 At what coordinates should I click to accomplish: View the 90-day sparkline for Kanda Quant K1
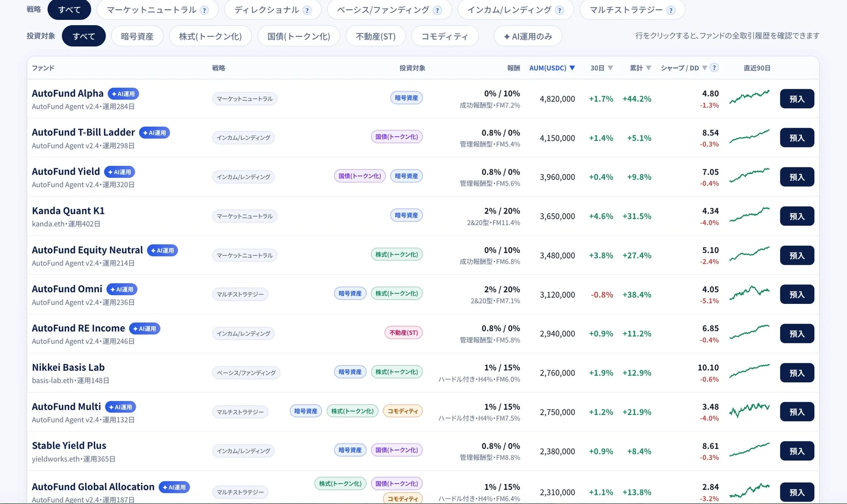pyautogui.click(x=749, y=214)
